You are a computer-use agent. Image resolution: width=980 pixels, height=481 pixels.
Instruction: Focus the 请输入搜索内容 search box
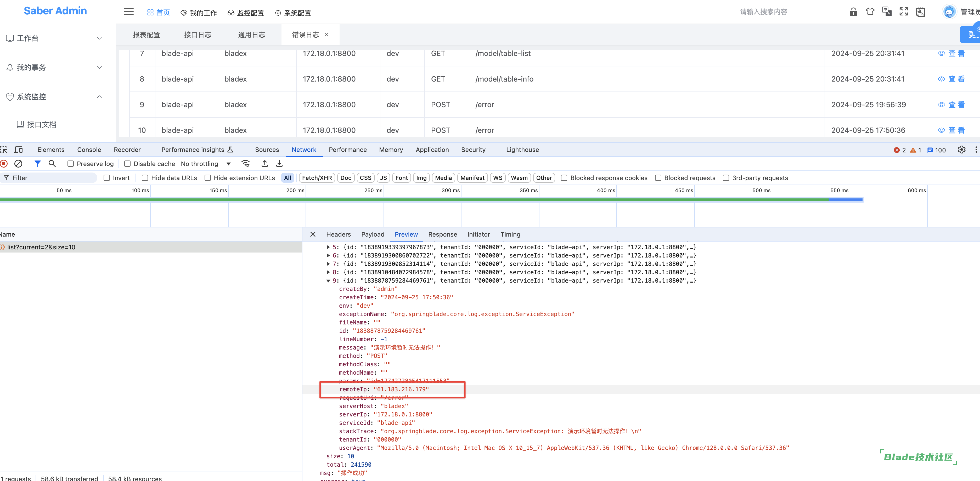coord(764,12)
